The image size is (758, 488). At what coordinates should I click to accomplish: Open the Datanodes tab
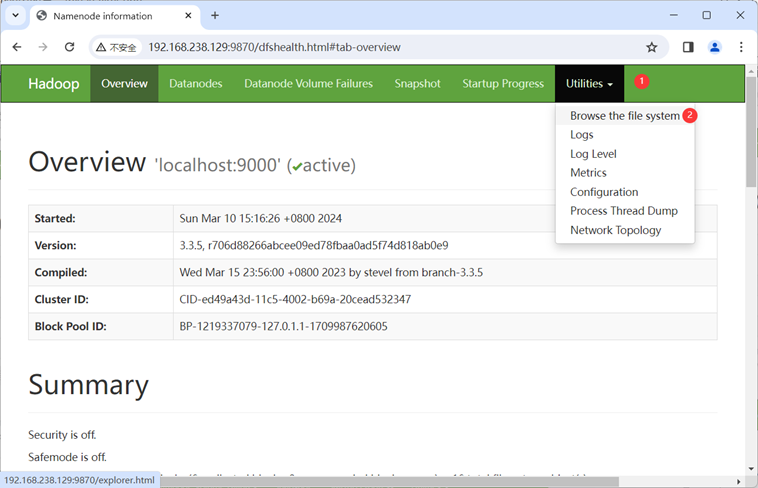pyautogui.click(x=196, y=84)
